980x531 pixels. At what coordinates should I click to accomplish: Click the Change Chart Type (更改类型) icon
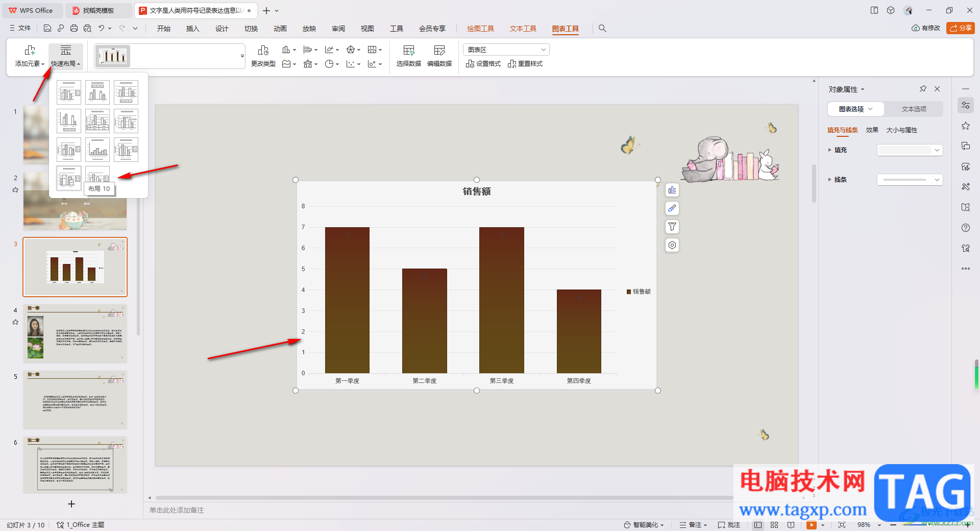coord(263,56)
